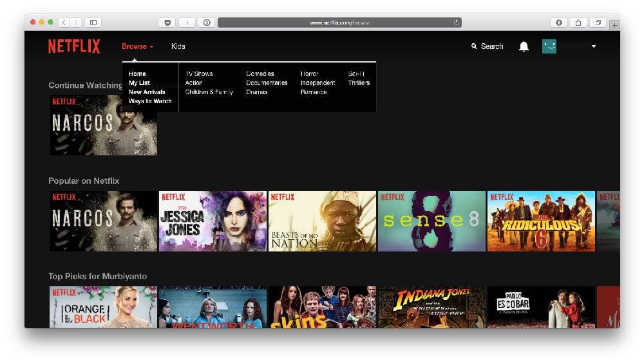Open the Indiana Jones movie tile

coord(431,308)
